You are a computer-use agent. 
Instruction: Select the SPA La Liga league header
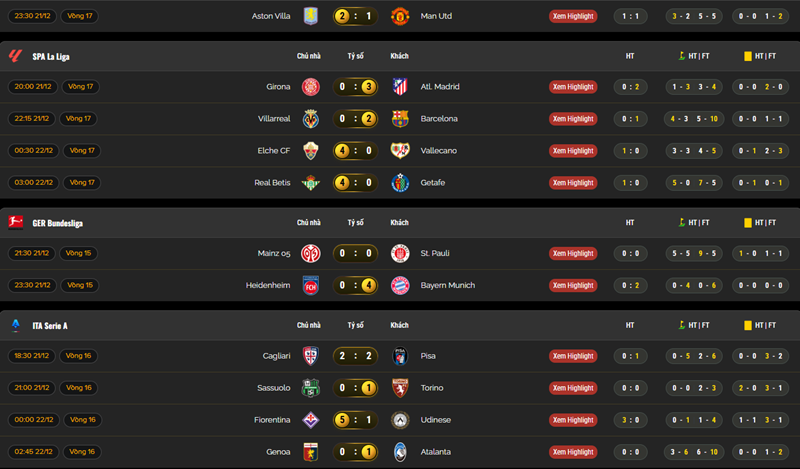[50, 56]
